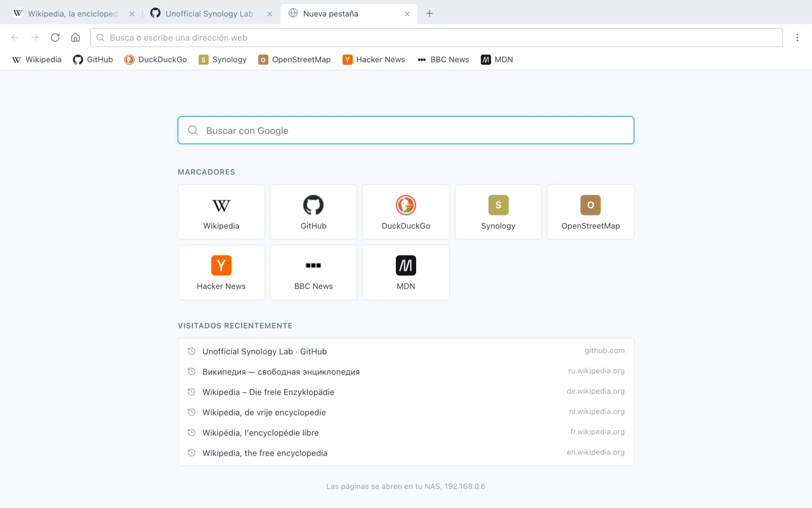
Task: Open OpenStreetMap from the bookmarks bar
Action: [294, 60]
